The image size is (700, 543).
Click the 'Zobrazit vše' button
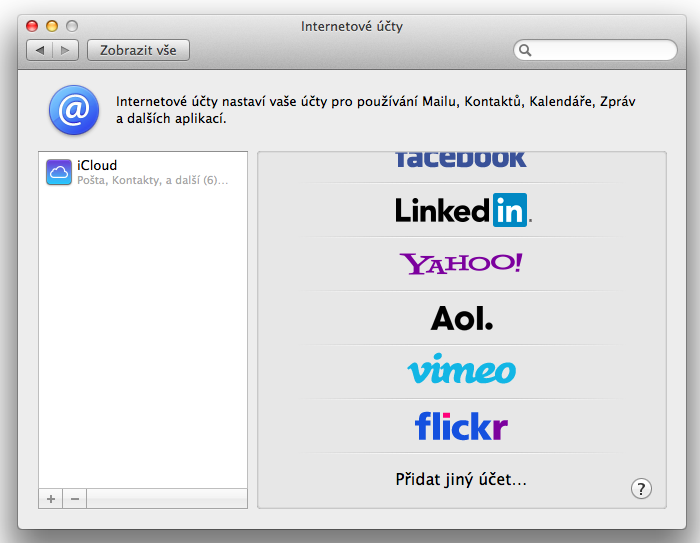pos(138,50)
